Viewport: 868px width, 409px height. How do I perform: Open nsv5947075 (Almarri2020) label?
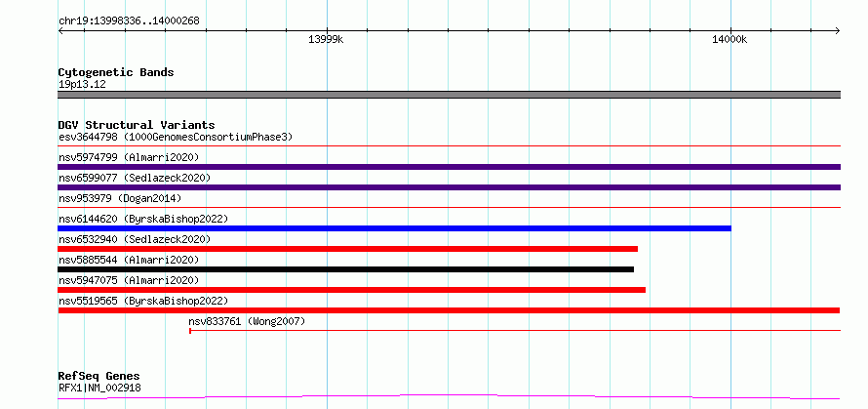coord(129,280)
